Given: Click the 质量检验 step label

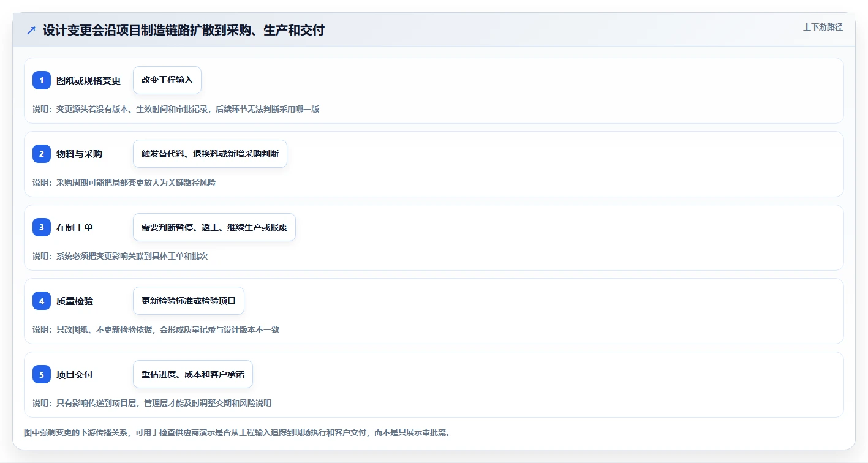Looking at the screenshot, I should coord(75,301).
